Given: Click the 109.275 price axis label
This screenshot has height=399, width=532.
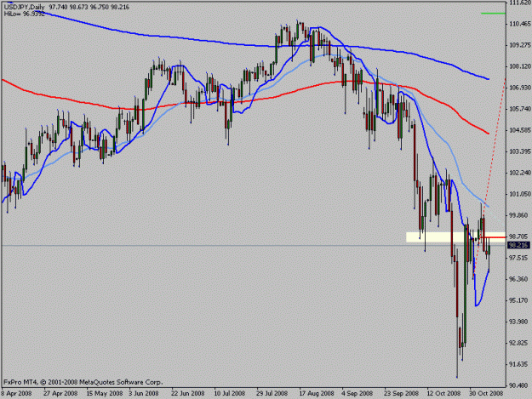Looking at the screenshot, I should coord(519,45).
